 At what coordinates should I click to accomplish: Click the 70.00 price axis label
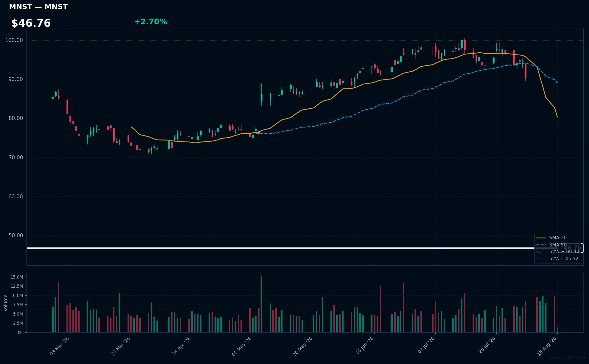coord(16,158)
